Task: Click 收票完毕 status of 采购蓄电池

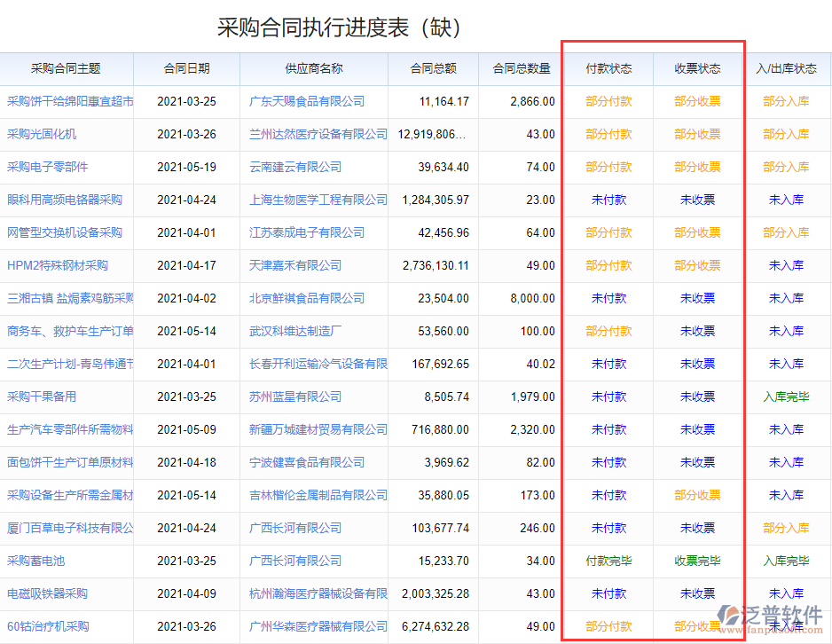Action: click(697, 561)
